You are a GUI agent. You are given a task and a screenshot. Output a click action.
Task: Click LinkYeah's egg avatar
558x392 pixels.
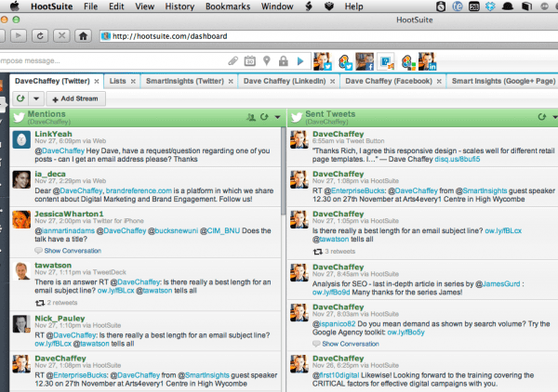tap(21, 139)
